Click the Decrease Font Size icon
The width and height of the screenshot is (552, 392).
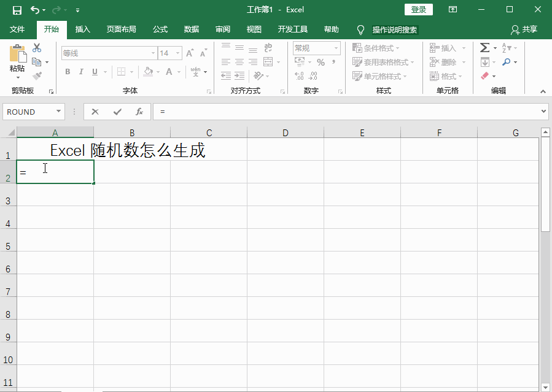(203, 53)
